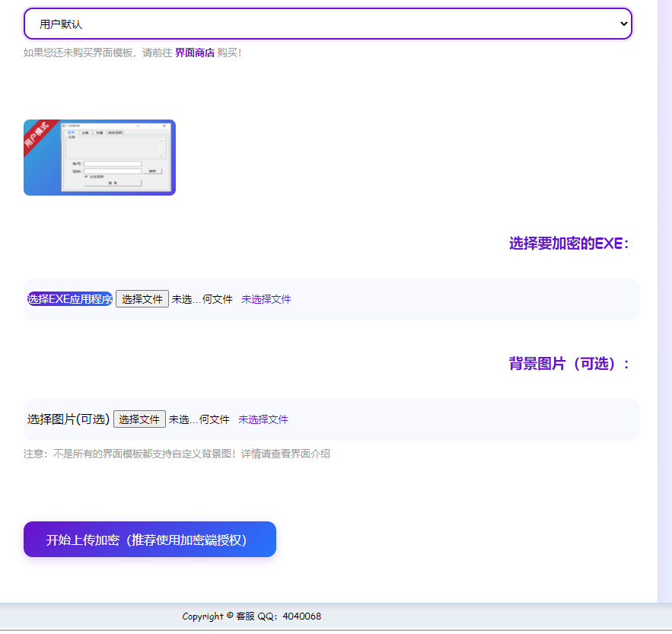Click 未选择文件 in the image row
672x634 pixels.
tap(263, 419)
